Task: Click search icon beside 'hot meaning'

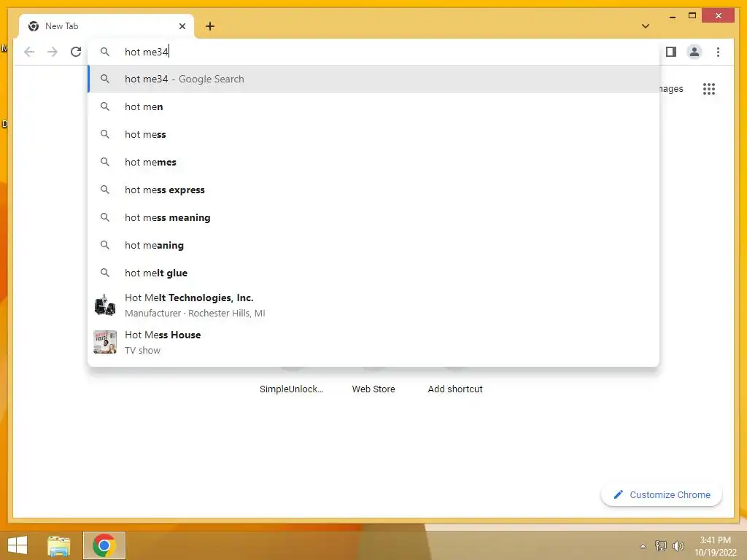Action: click(x=105, y=245)
